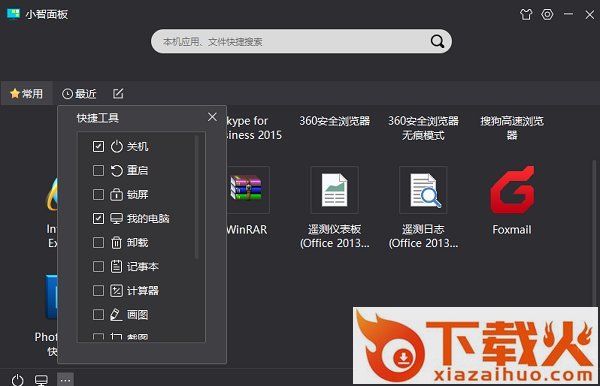Open 搜狗高速浏览器 shortcut
The height and width of the screenshot is (386, 600).
coord(512,128)
